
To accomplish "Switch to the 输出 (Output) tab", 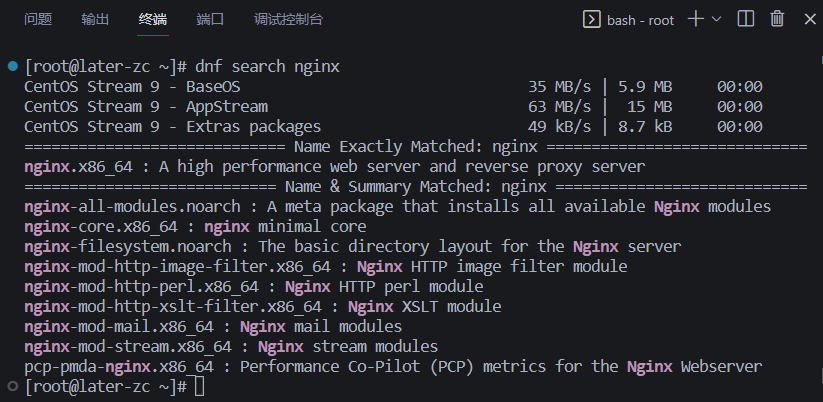I will [95, 20].
